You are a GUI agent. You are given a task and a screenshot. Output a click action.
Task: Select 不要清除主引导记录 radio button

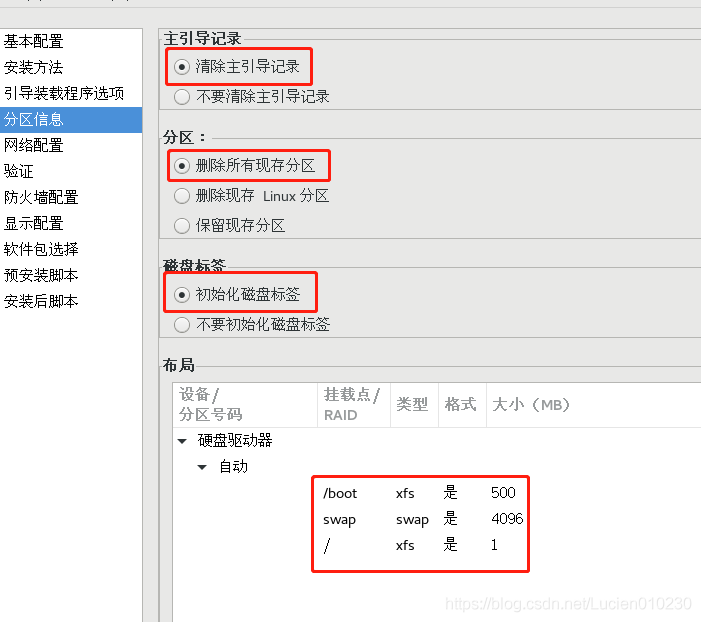tap(182, 97)
